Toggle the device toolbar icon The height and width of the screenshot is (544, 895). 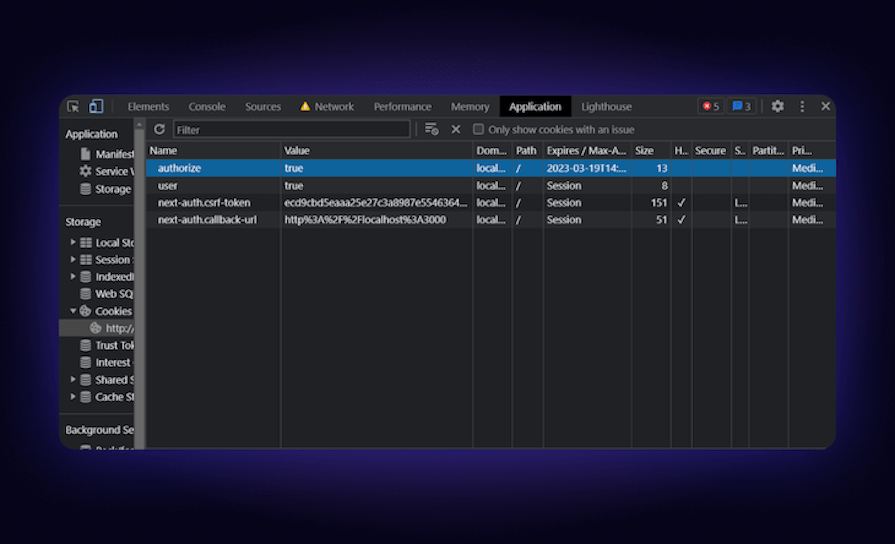coord(96,106)
